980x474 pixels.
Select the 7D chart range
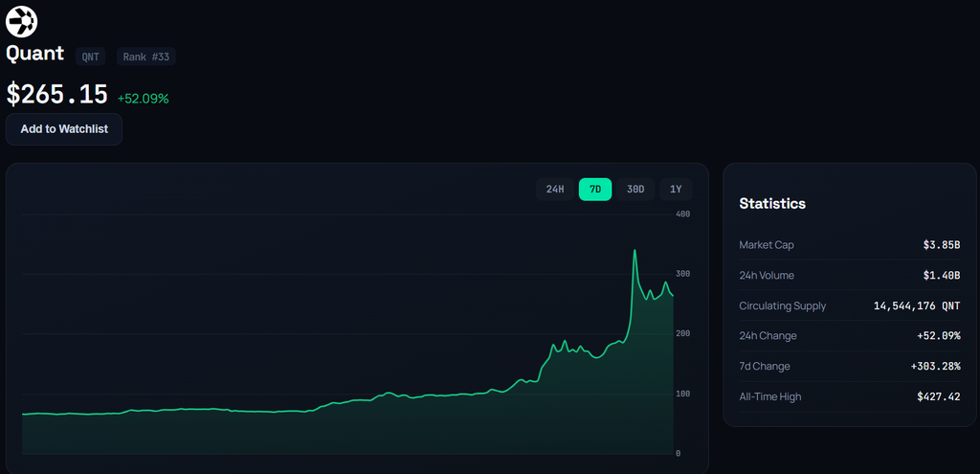coord(595,190)
